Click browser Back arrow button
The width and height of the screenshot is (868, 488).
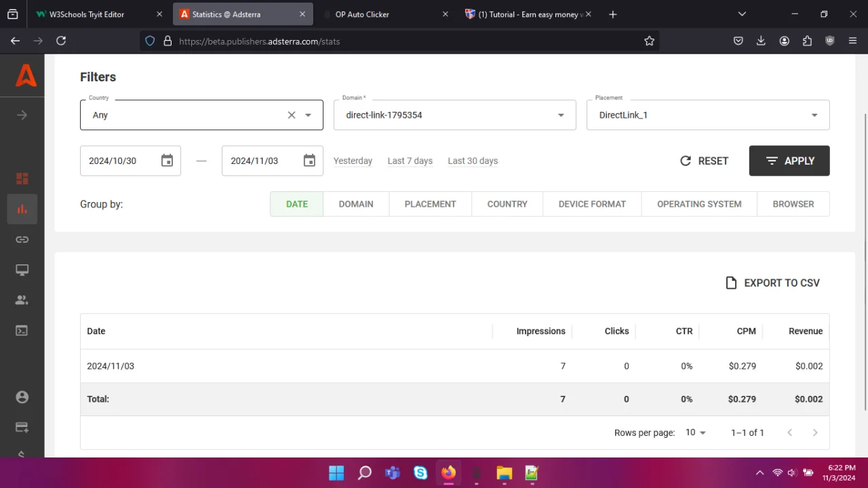[x=15, y=41]
